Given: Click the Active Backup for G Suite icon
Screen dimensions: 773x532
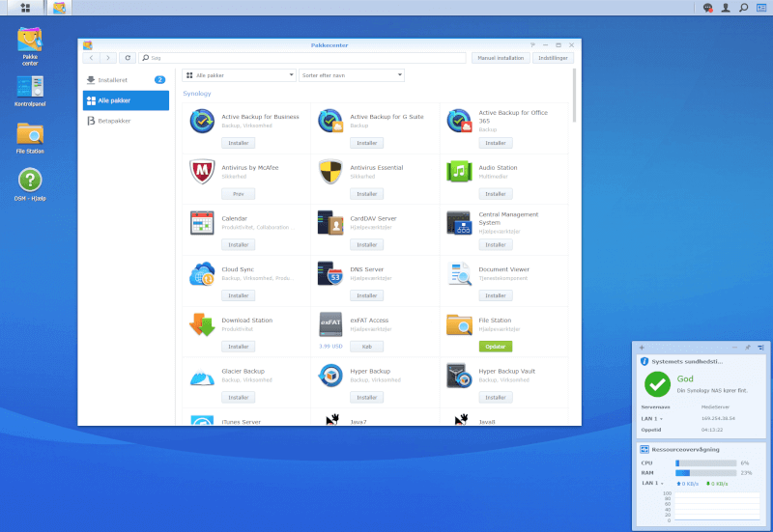Looking at the screenshot, I should coord(330,122).
